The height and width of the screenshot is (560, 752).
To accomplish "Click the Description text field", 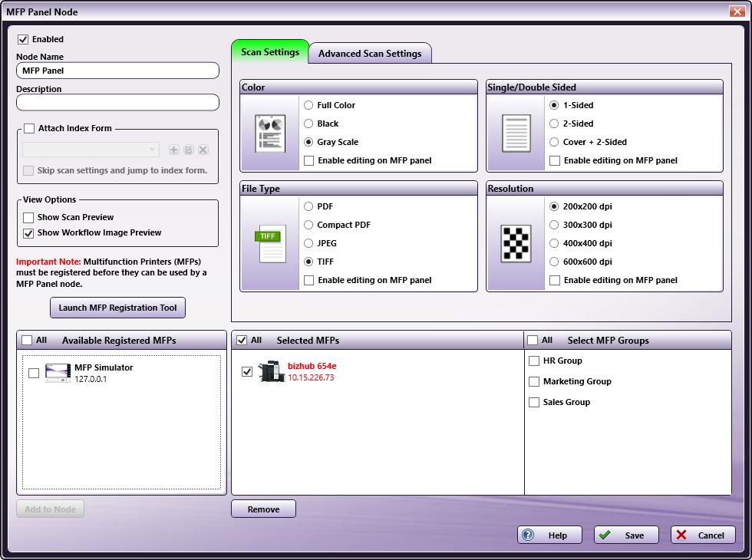I will point(117,102).
